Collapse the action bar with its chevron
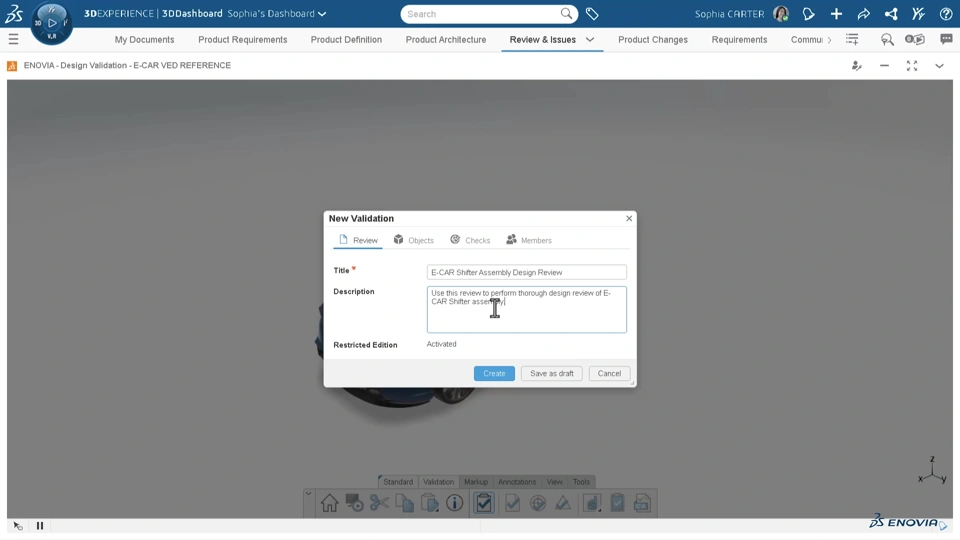The image size is (960, 540). pos(308,493)
